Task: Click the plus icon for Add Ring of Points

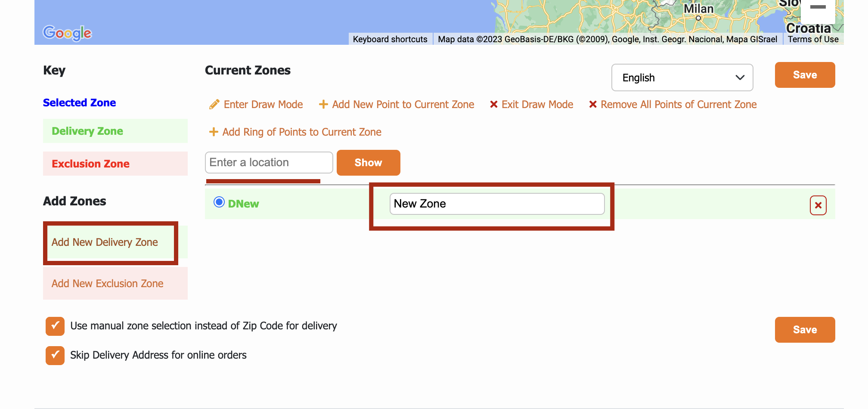Action: pyautogui.click(x=214, y=132)
